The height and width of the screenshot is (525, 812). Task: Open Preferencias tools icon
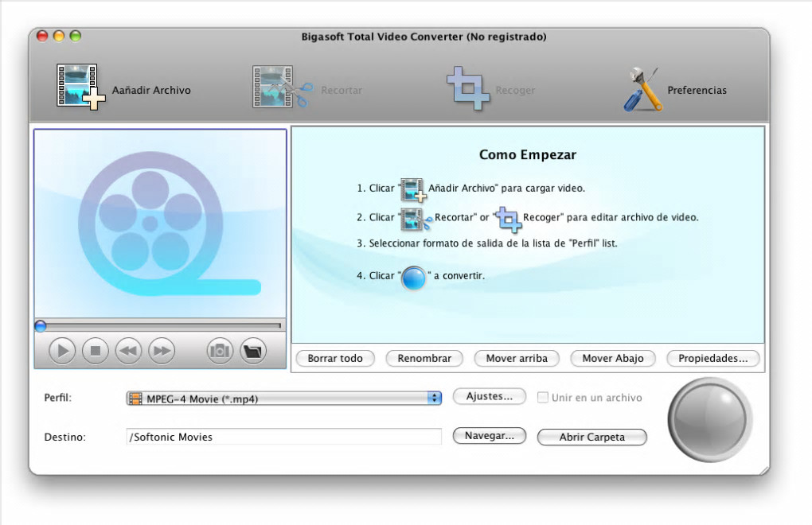pos(642,89)
